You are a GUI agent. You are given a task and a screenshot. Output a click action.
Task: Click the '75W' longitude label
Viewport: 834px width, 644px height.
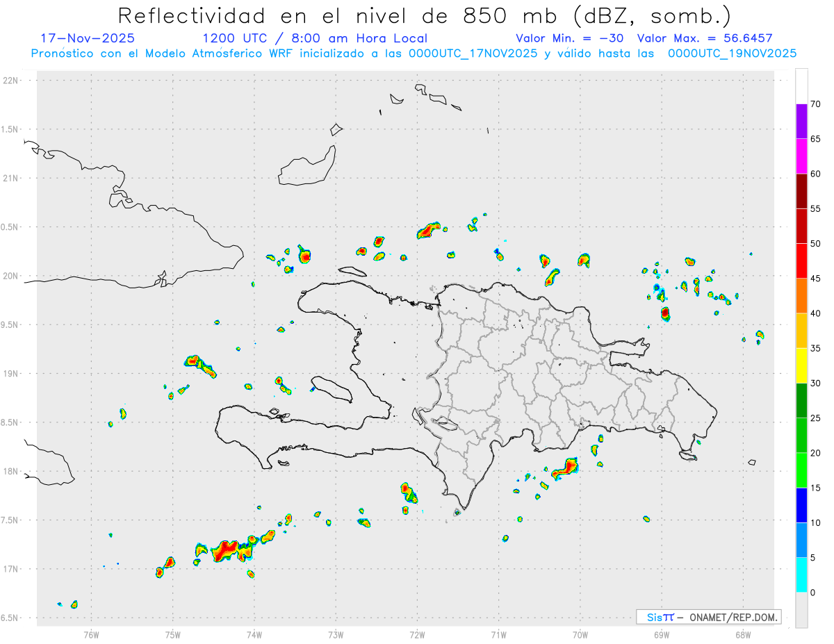(172, 635)
